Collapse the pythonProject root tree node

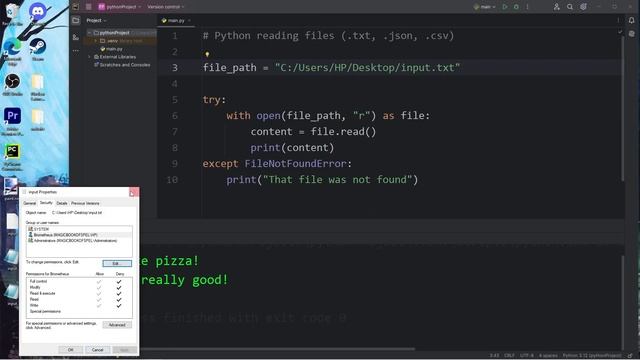[89, 33]
